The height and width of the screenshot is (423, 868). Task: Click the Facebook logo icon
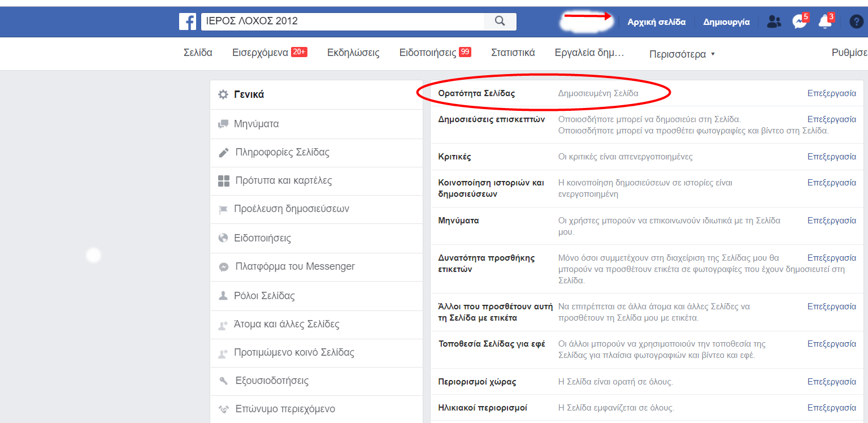(188, 21)
